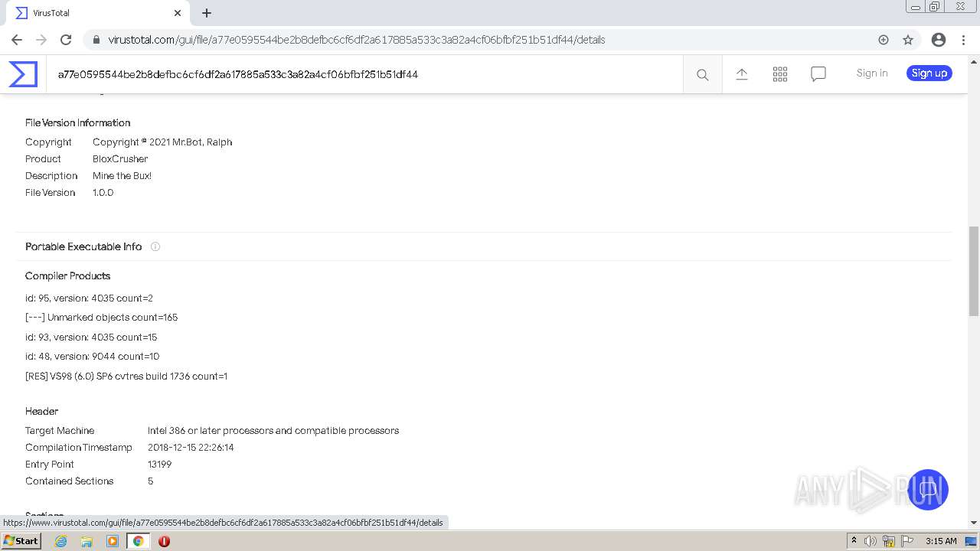The height and width of the screenshot is (551, 980).
Task: Click 'id: 48, version: 9044 count=10' line
Action: click(x=92, y=357)
